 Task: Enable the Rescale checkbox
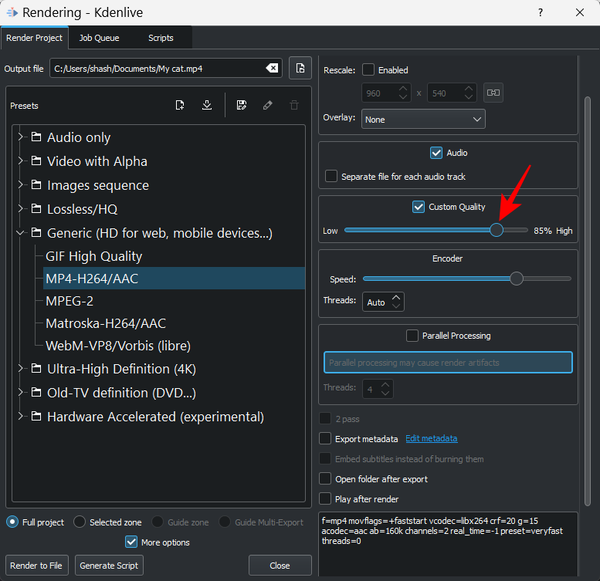(368, 70)
